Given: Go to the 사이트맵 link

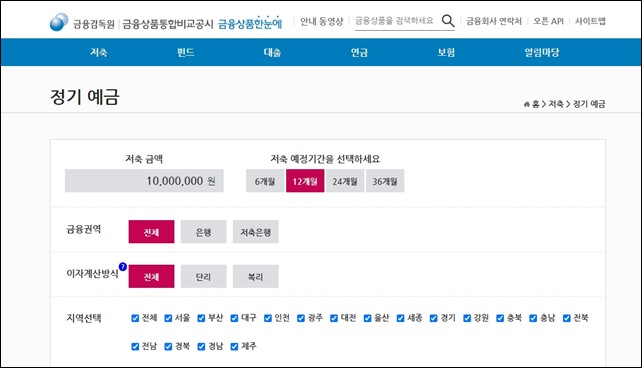Looking at the screenshot, I should (590, 21).
